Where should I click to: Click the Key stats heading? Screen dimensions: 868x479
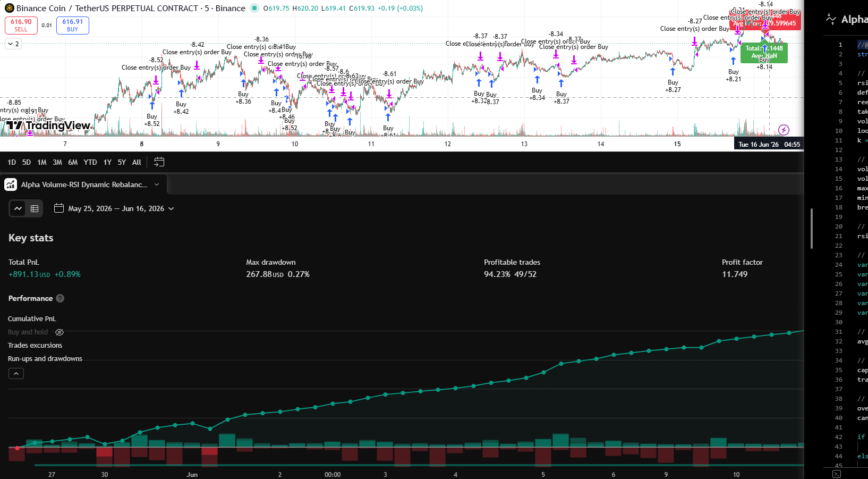pyautogui.click(x=31, y=238)
